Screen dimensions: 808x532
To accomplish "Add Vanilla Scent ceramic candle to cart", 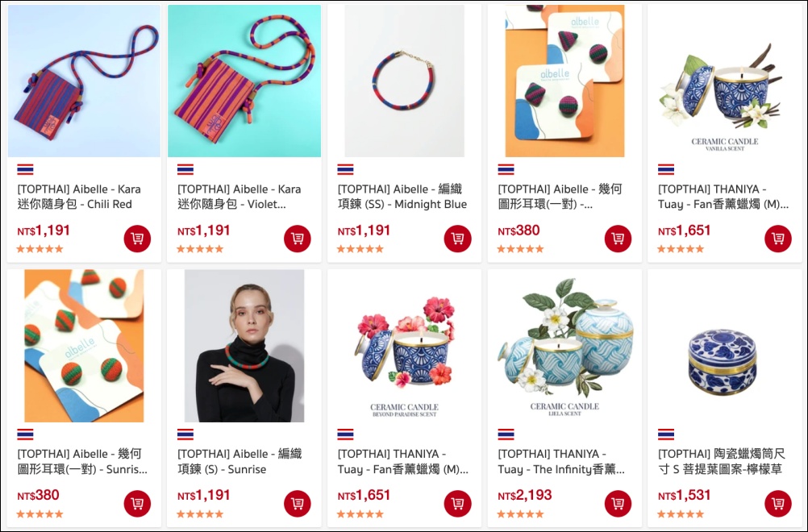I will [x=778, y=239].
